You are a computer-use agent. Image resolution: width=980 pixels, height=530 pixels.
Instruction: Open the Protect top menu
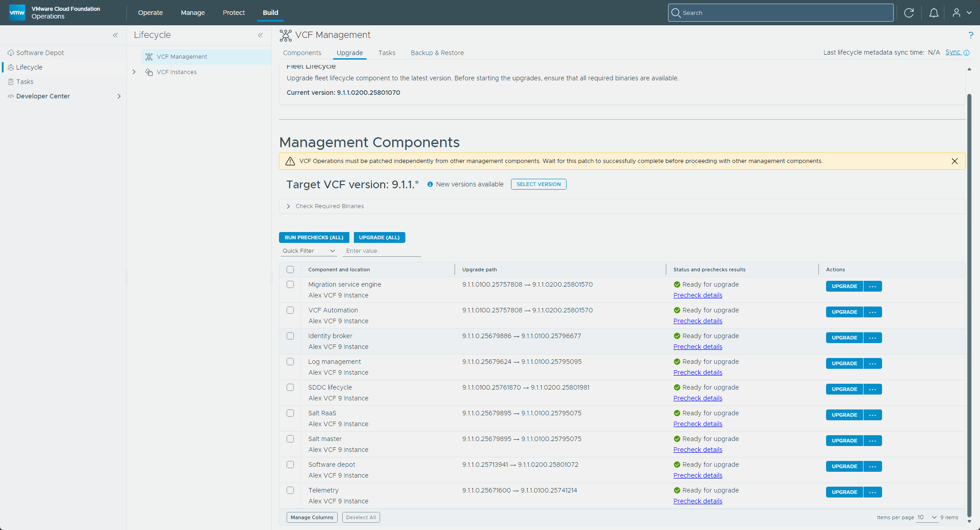pos(234,13)
